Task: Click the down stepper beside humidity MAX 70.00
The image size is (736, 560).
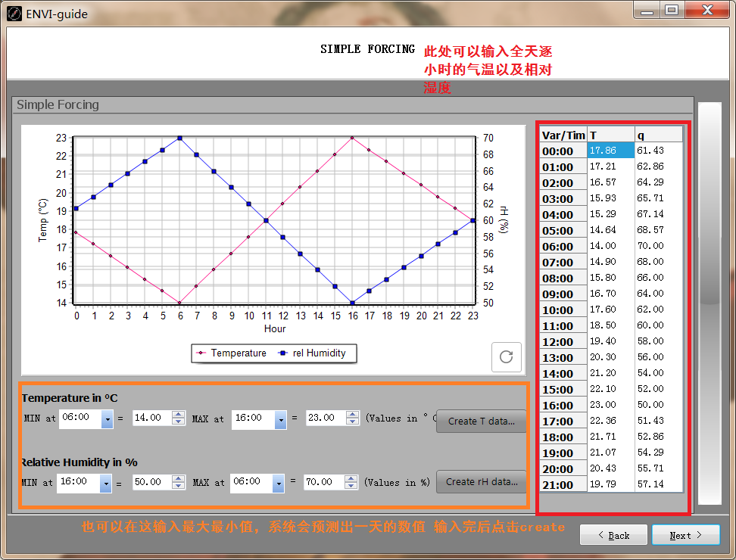Action: (x=351, y=485)
